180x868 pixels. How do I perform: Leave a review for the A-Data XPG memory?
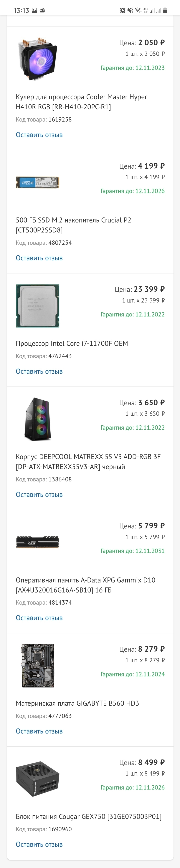click(39, 618)
